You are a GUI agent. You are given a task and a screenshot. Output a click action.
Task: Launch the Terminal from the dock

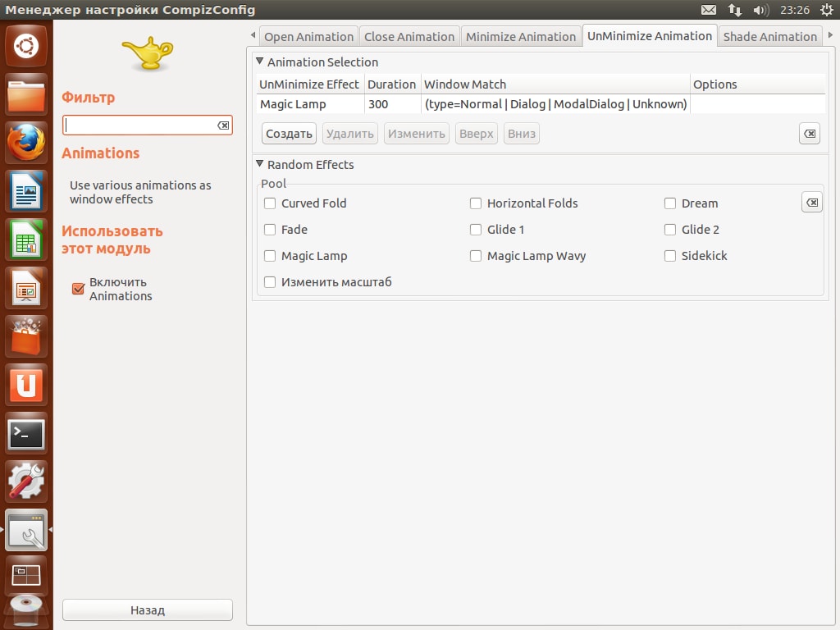tap(25, 433)
